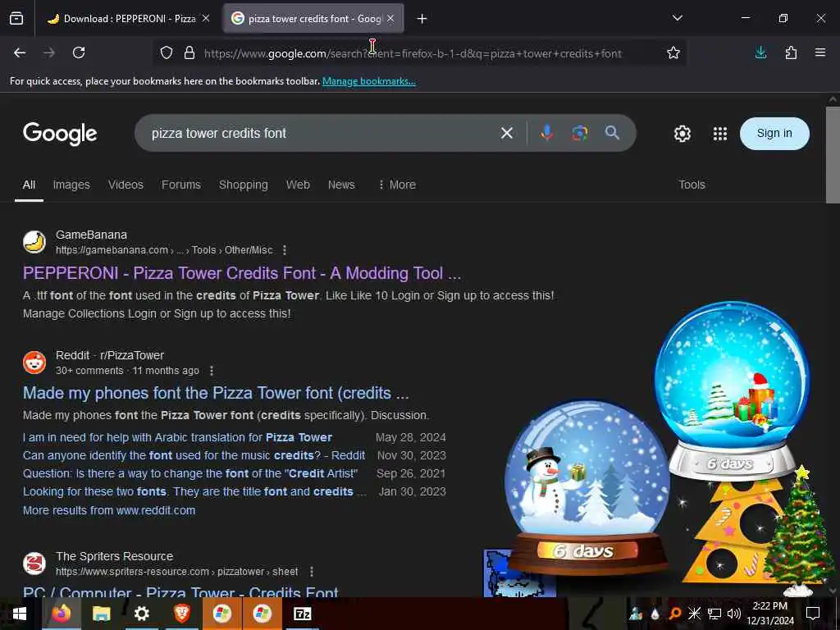Open Windows Start menu

[x=20, y=614]
